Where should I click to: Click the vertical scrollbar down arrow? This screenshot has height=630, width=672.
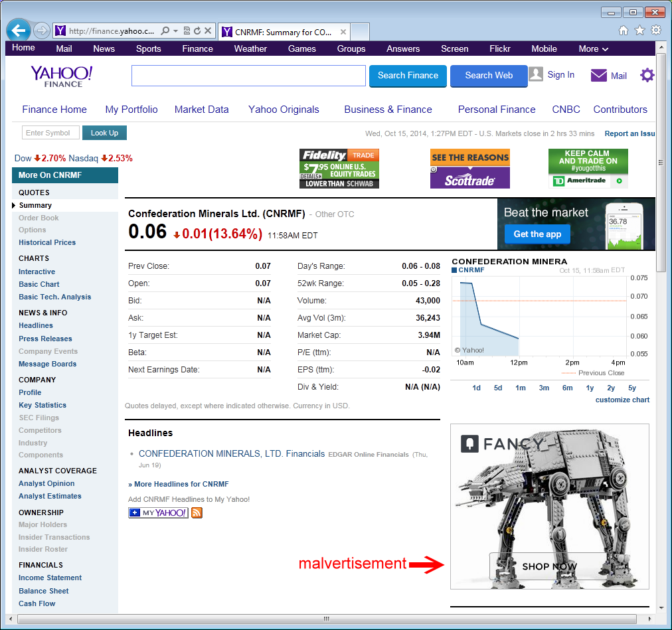click(661, 607)
